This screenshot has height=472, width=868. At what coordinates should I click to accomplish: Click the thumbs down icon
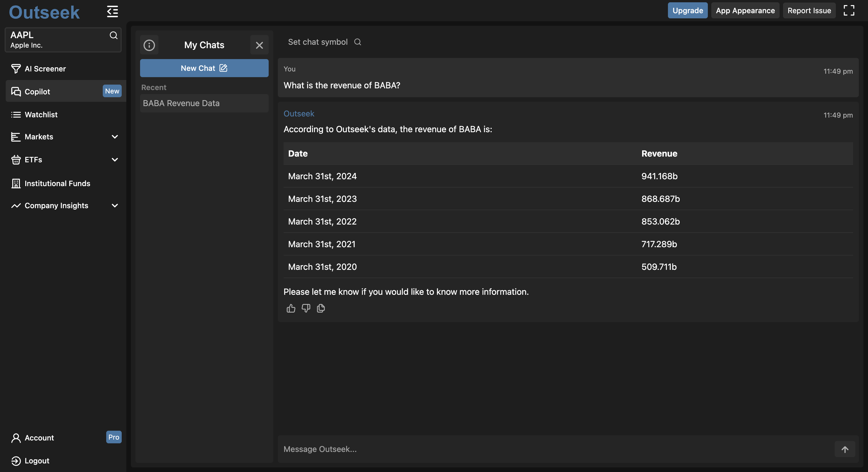(306, 308)
